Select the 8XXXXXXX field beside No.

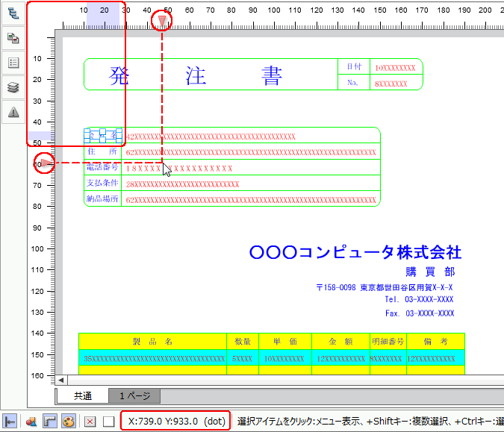click(x=391, y=84)
